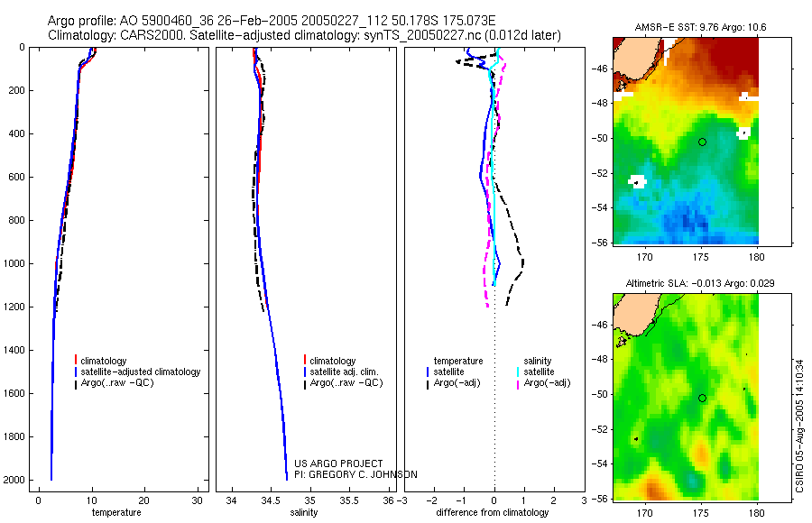Screen dimensions: 812x523
Task: Click blue 'satellite' entry under temperature legend
Action: [449, 372]
